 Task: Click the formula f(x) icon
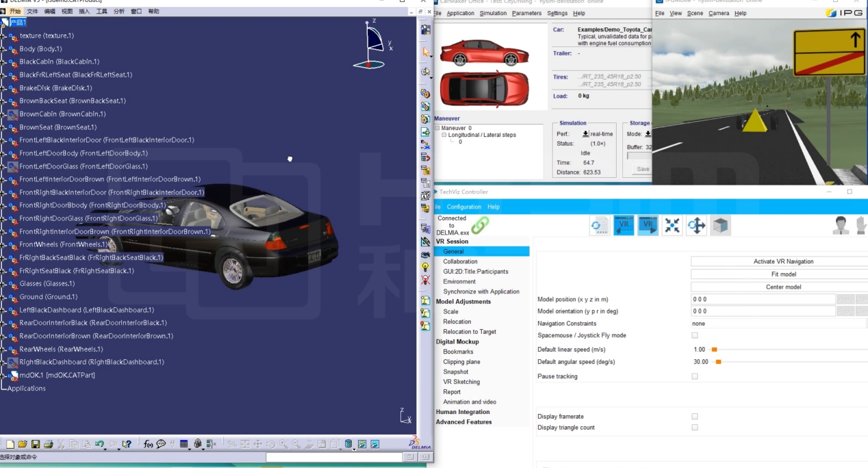click(148, 444)
